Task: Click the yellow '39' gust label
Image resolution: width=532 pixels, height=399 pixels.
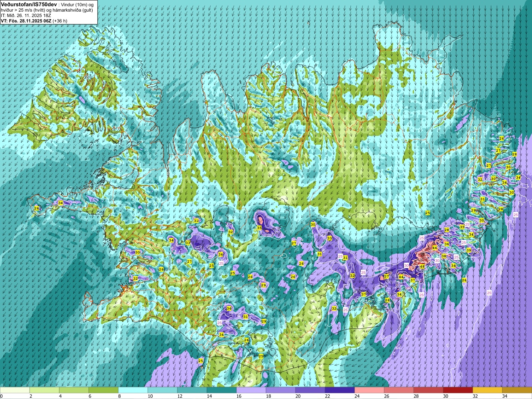Action: [469, 250]
